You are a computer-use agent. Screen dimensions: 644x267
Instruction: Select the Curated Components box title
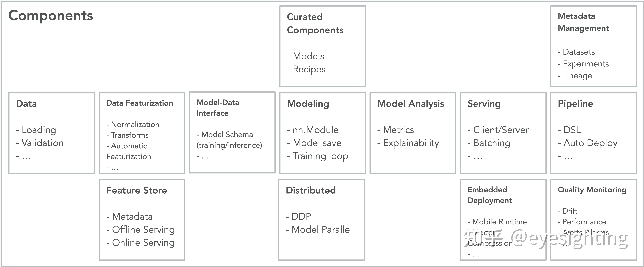click(x=315, y=24)
